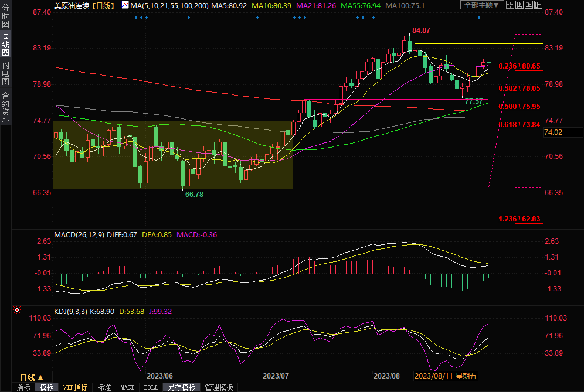Open the 全部主题 dropdown
Viewport: 584px width, 392px height.
click(x=482, y=5)
